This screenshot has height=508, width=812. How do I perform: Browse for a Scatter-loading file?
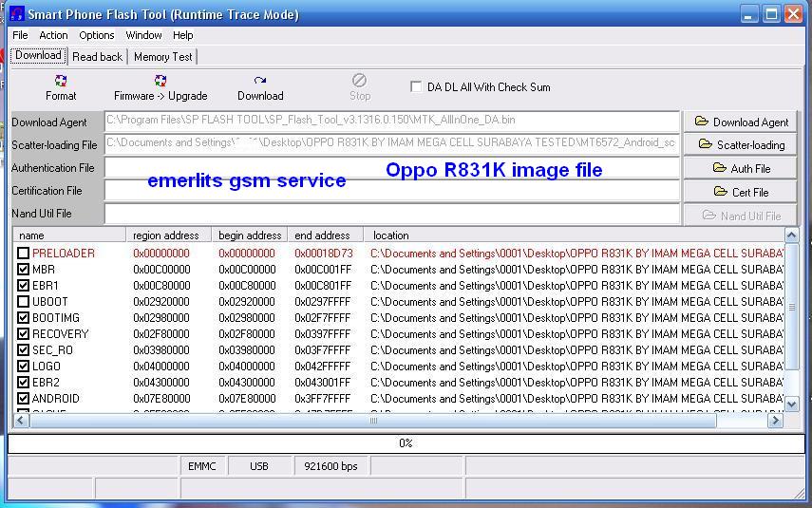(740, 145)
